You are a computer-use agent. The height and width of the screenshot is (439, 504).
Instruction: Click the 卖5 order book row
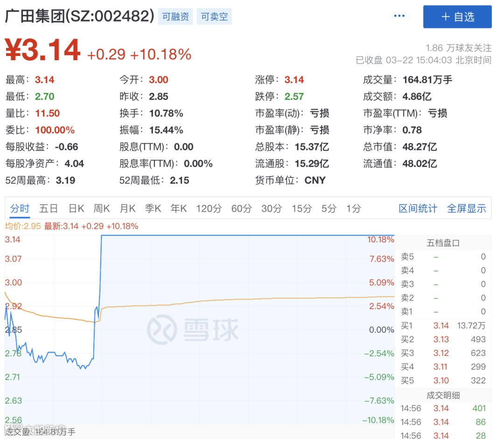click(443, 257)
